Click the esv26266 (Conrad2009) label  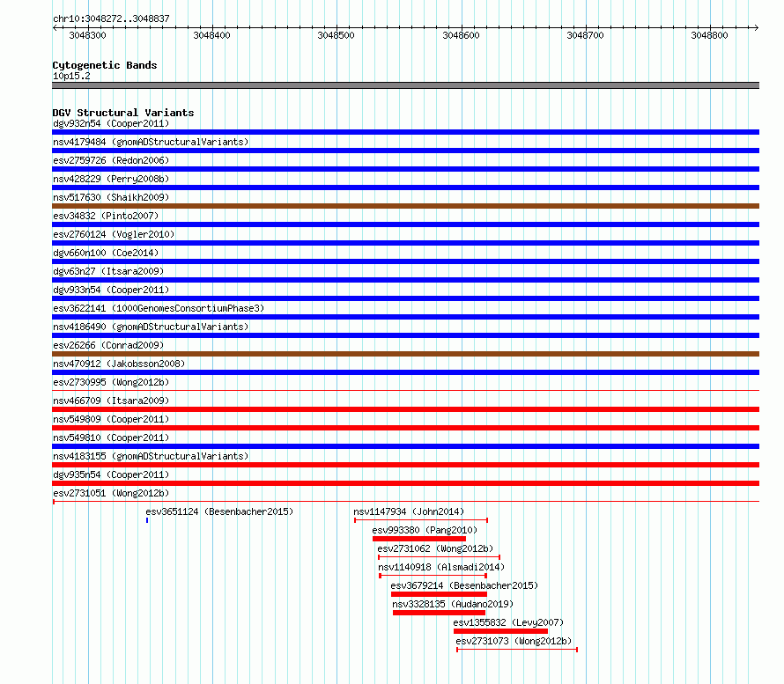tap(108, 345)
